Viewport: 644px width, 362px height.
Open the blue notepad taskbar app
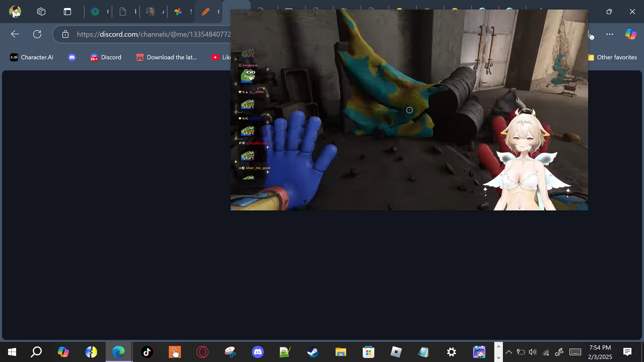[424, 352]
